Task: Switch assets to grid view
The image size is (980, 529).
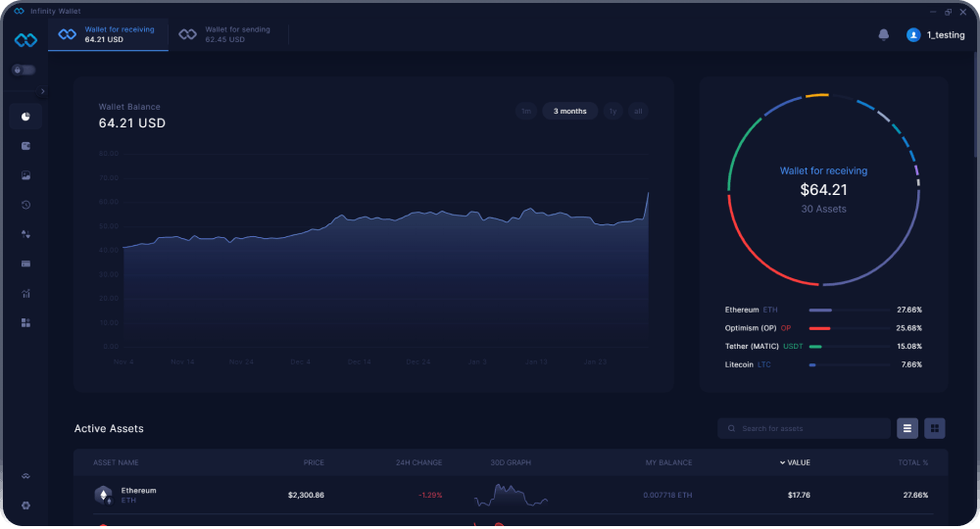Action: [x=935, y=428]
